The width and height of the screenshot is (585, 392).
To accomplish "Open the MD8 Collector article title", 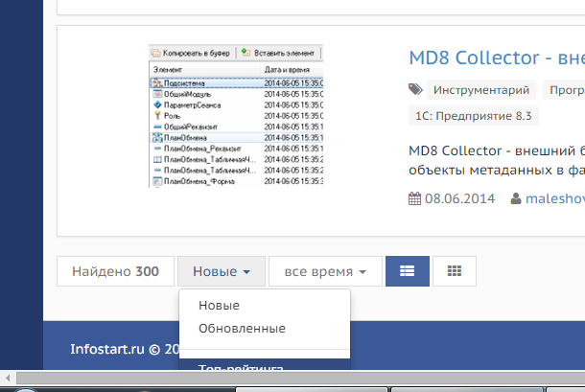I will tap(497, 58).
